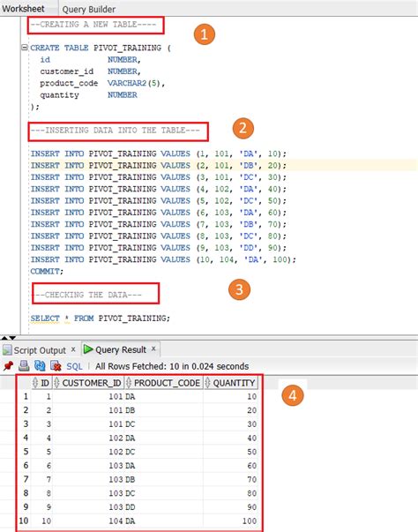Click the '--CREATING A NEW TABLE----' comment

click(93, 24)
